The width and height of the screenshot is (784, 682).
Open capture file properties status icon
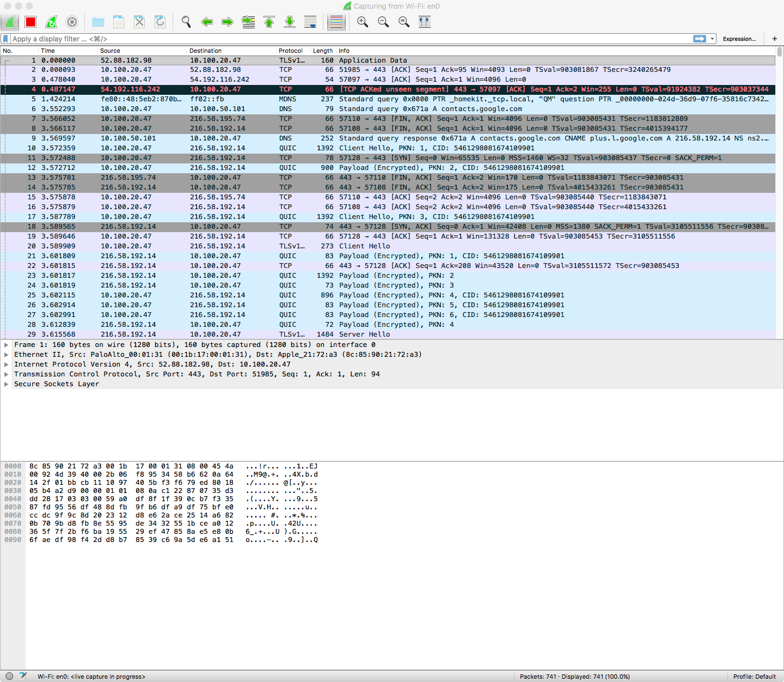click(x=23, y=676)
